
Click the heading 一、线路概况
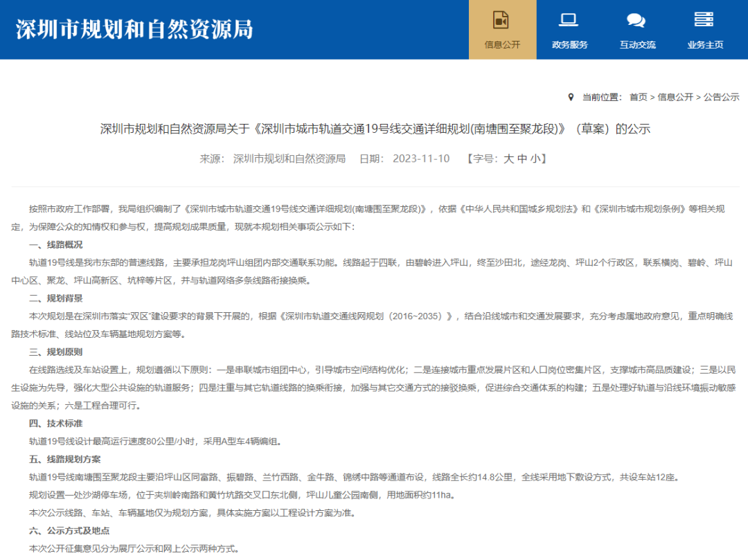(56, 245)
